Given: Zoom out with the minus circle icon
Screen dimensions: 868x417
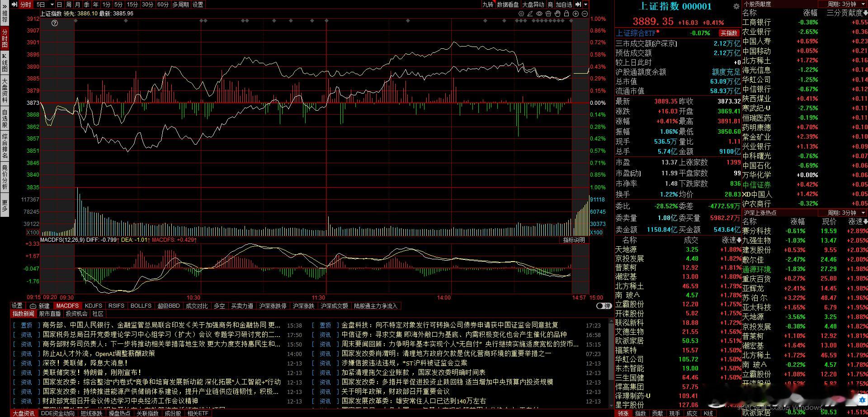Looking at the screenshot, I should [x=585, y=14].
